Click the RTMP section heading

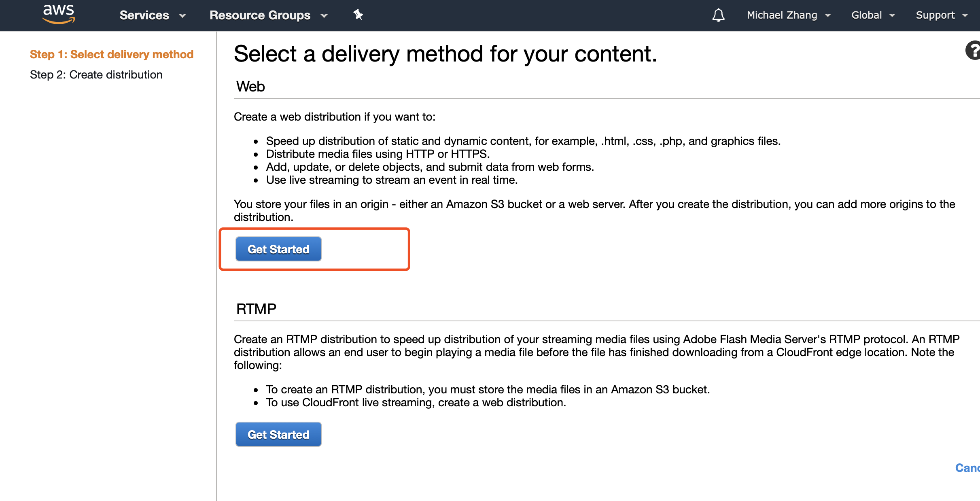256,308
